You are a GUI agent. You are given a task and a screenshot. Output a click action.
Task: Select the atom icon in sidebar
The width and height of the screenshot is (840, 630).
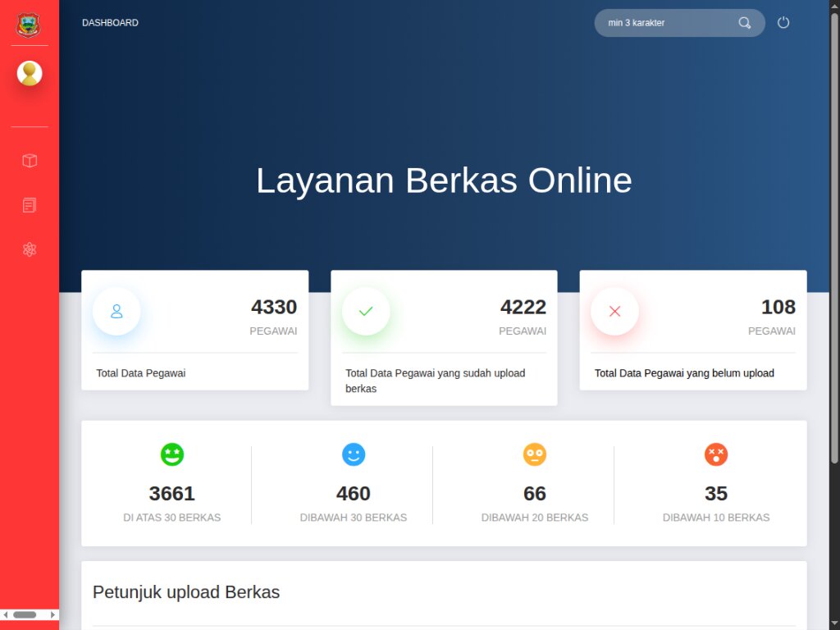[x=30, y=249]
